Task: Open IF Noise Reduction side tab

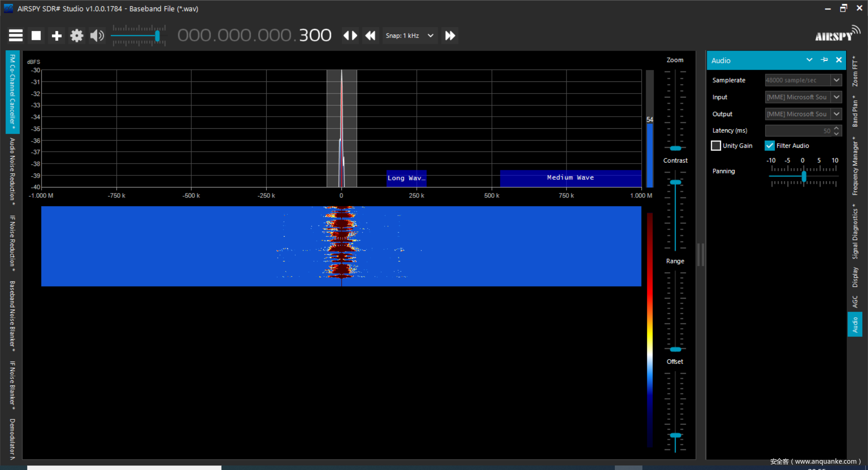Action: click(x=13, y=243)
